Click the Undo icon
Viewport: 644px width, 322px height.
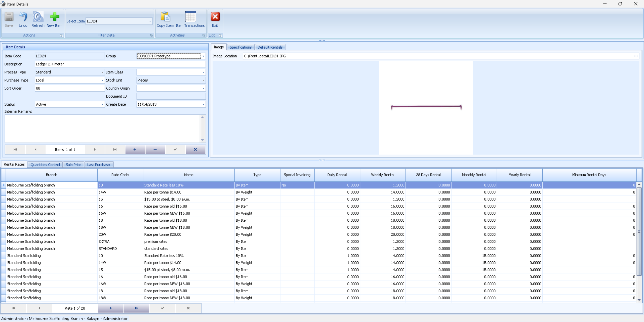pos(23,17)
